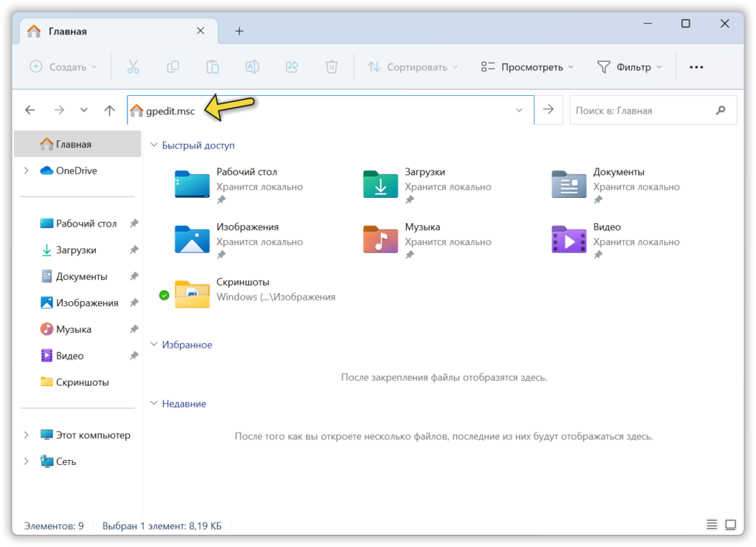Click the Rename icon in the toolbar
This screenshot has height=547, width=756.
pos(252,66)
